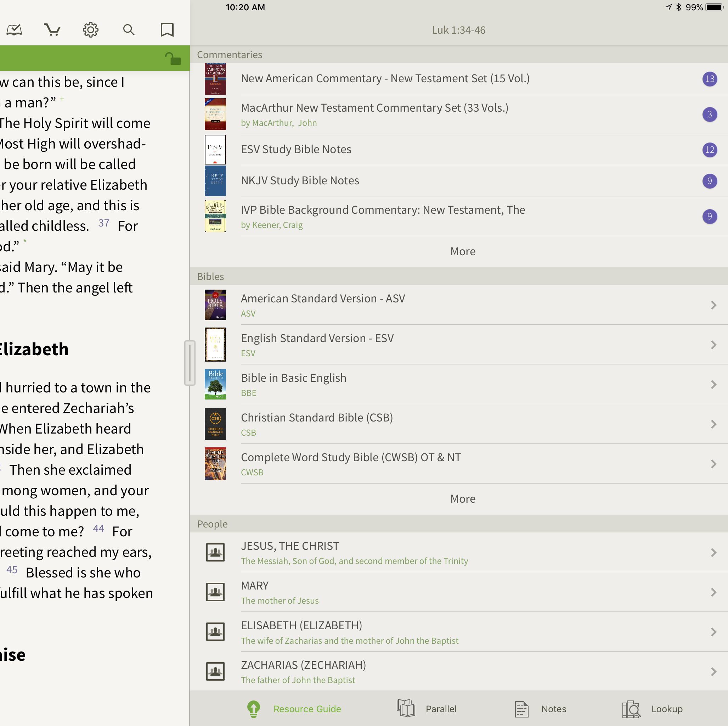This screenshot has width=728, height=726.
Task: Tap badge 9 for IVP Background Commentary
Action: (x=710, y=216)
